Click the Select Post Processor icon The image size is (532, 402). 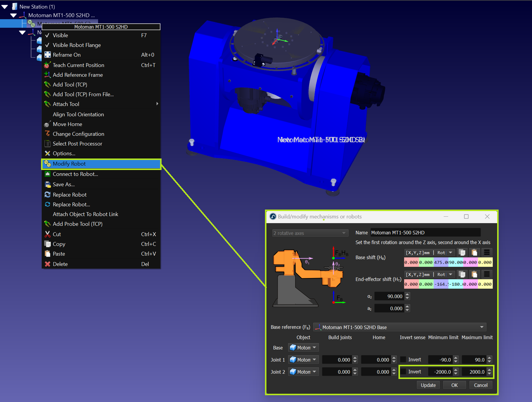(47, 144)
